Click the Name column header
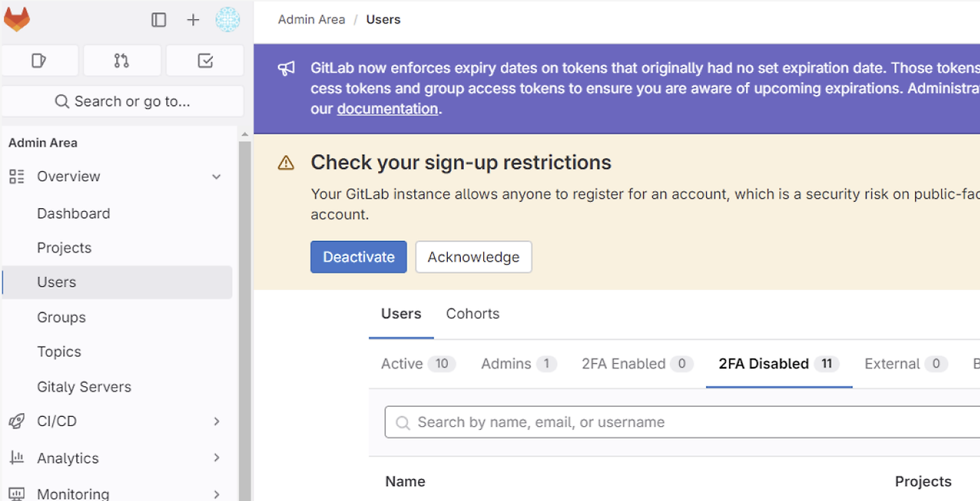This screenshot has width=980, height=501. click(x=405, y=482)
